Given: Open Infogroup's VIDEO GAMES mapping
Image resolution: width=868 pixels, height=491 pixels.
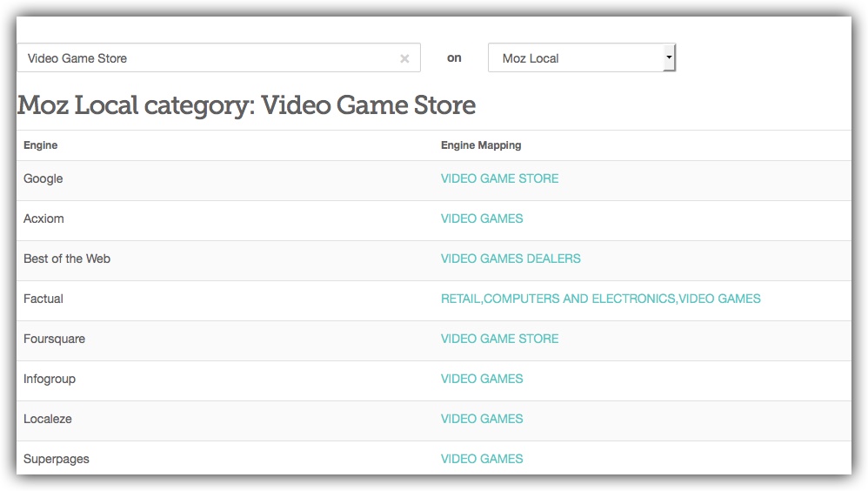Looking at the screenshot, I should (x=482, y=379).
